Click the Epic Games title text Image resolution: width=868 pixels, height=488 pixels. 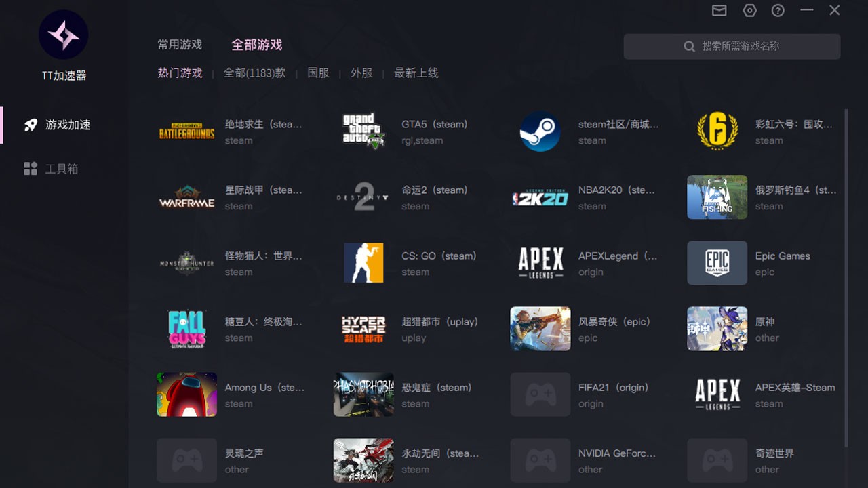click(x=783, y=256)
